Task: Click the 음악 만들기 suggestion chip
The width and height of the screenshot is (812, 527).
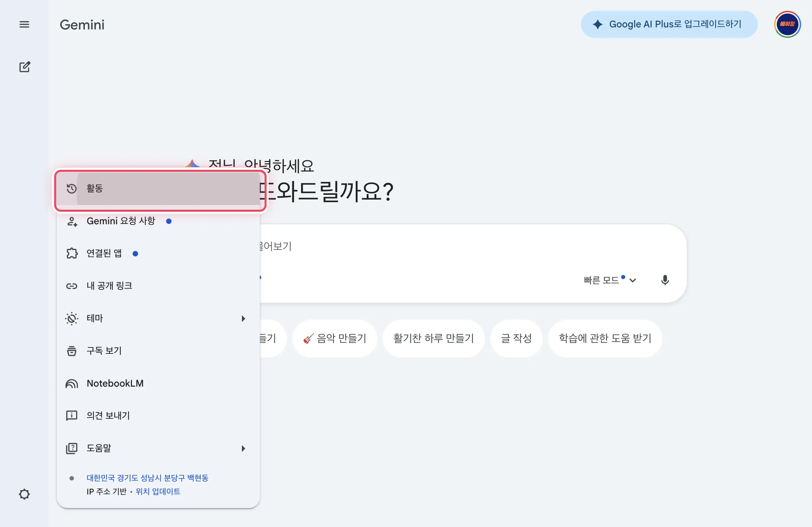Action: pos(335,338)
